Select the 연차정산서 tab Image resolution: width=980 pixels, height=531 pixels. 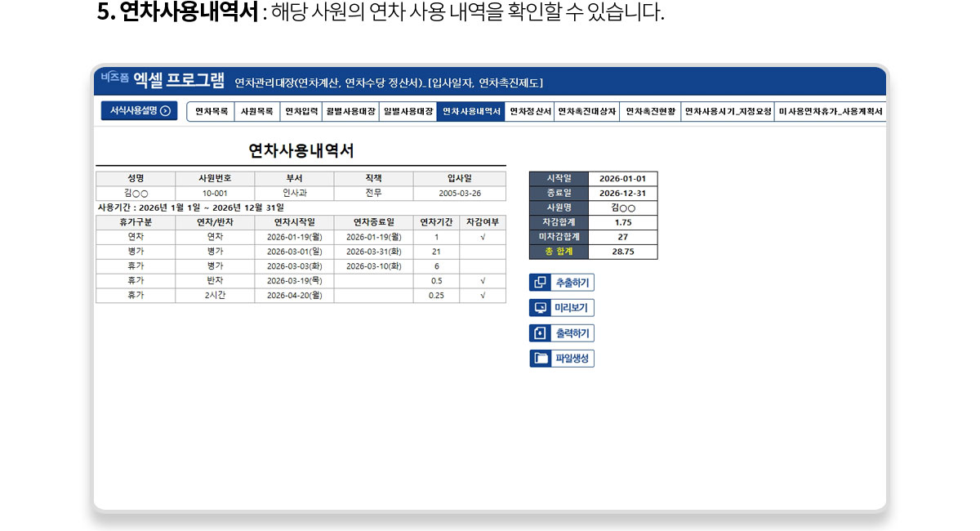[530, 112]
